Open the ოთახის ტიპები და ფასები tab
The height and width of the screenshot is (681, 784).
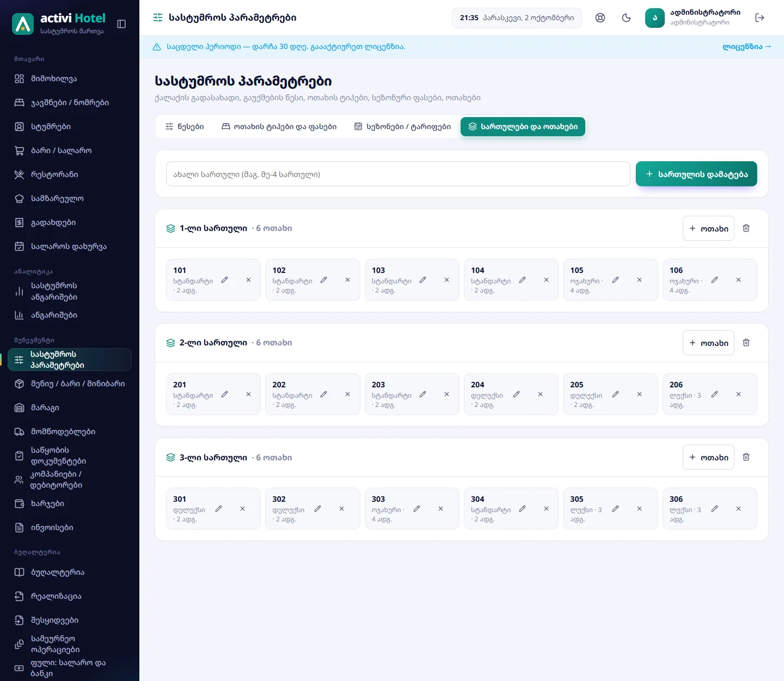279,126
